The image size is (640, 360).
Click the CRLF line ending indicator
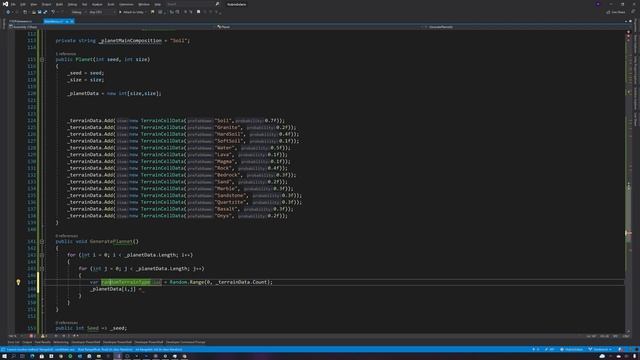(x=626, y=336)
